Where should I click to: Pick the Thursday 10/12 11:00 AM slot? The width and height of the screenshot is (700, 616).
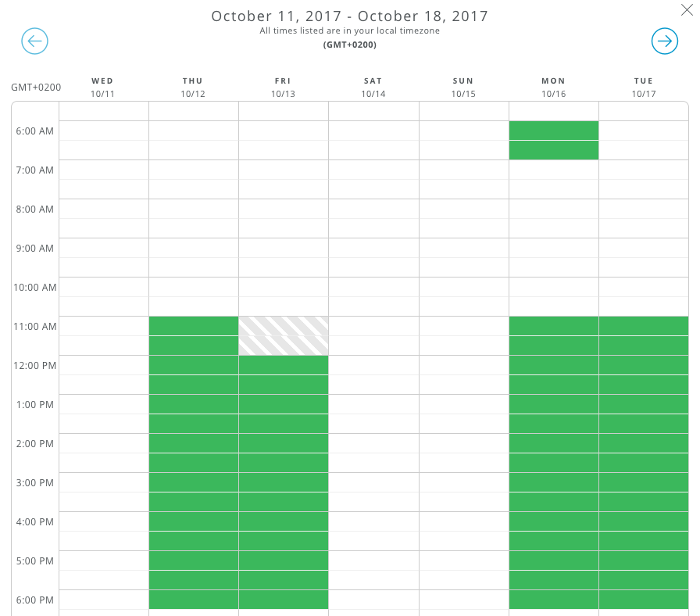194,326
